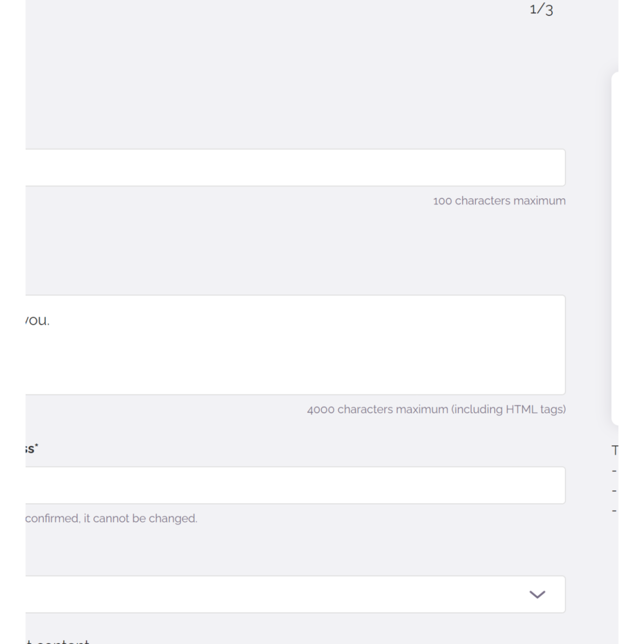Screen dimensions: 644x644
Task: Open the select box above the content heading
Action: click(x=295, y=594)
